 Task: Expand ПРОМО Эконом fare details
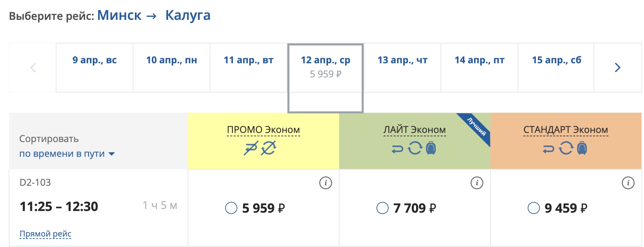pos(263,130)
